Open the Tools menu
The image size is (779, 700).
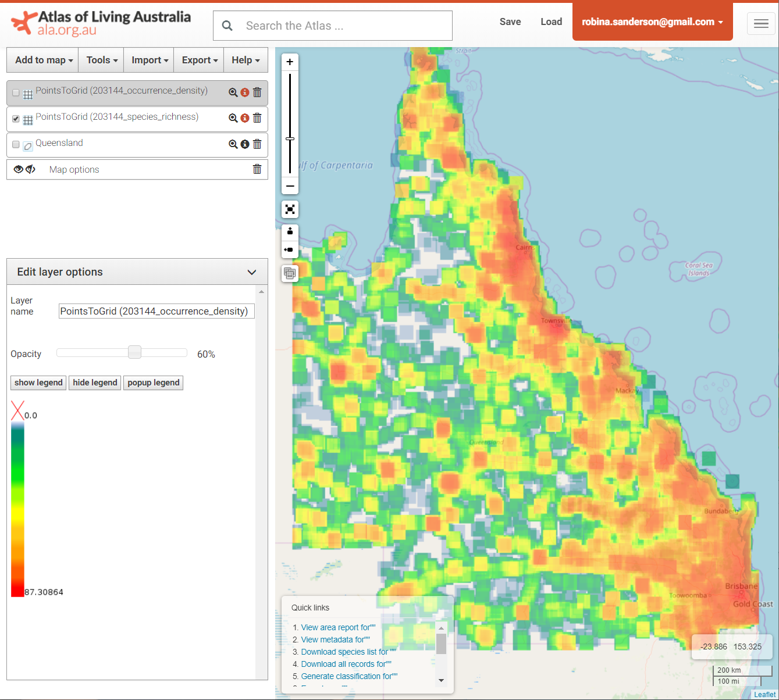click(100, 60)
